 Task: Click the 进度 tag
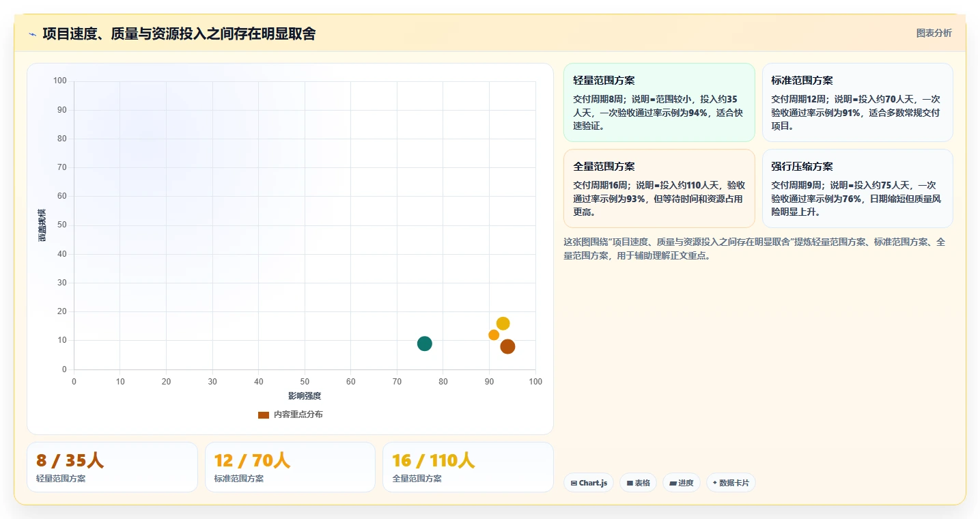point(682,483)
